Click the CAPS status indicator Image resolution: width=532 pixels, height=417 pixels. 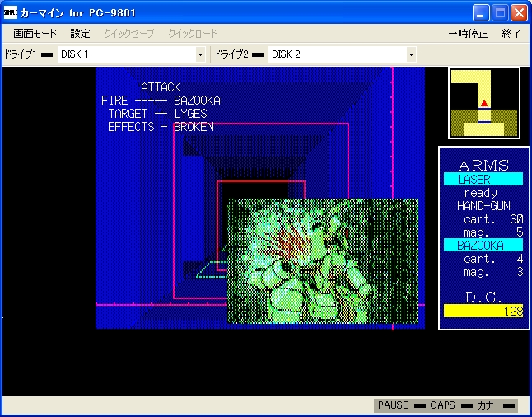(x=451, y=405)
